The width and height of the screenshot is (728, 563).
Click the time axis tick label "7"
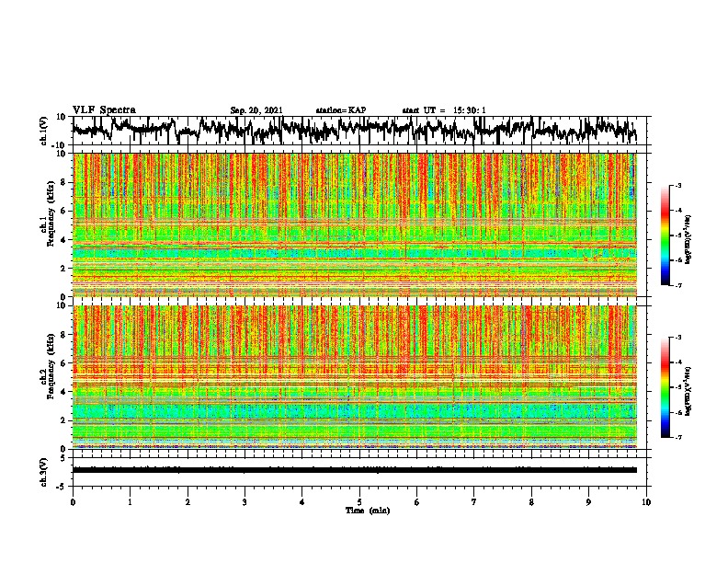474,502
